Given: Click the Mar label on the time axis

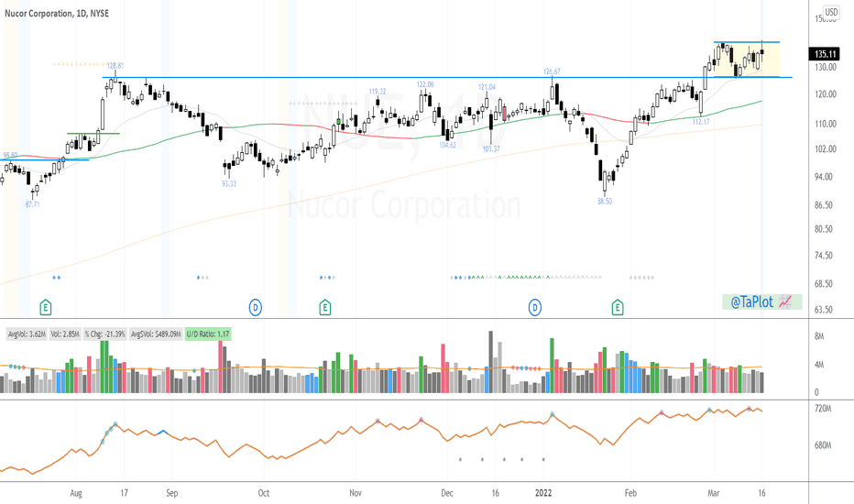Looking at the screenshot, I should click(714, 493).
